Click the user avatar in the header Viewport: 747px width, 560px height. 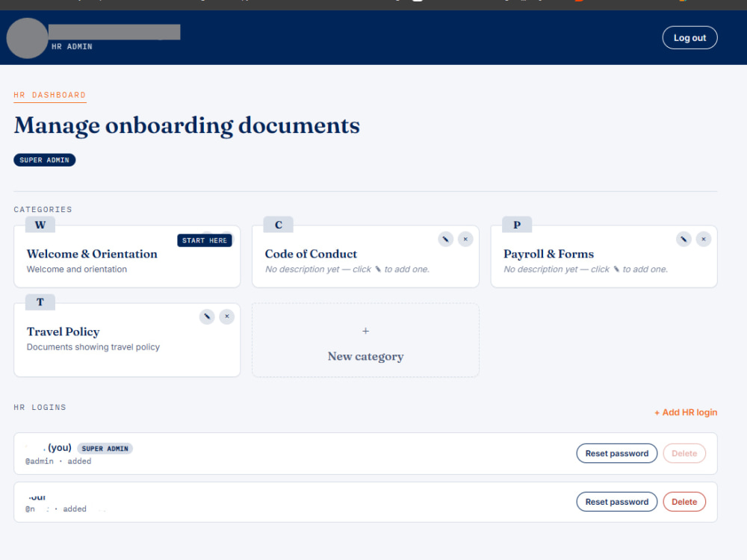coord(27,38)
